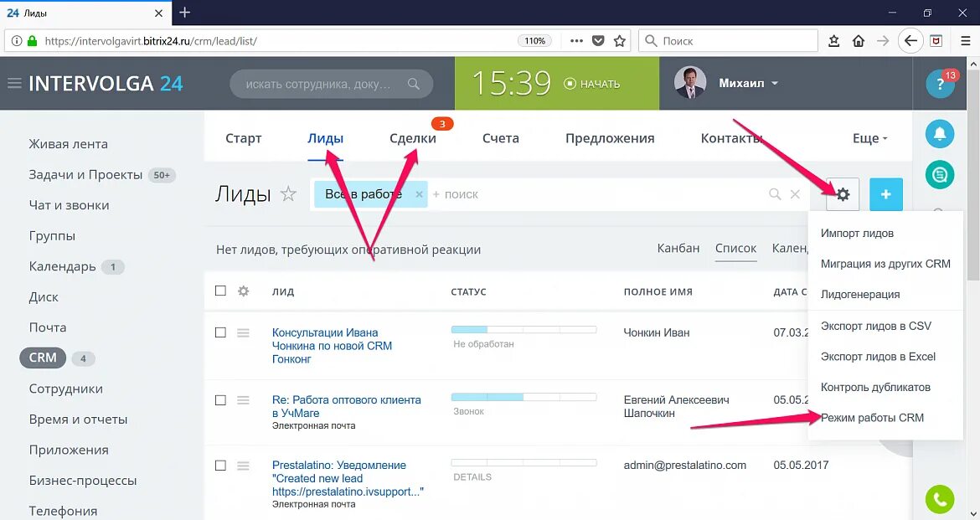Open the green chat messages icon
Image resolution: width=980 pixels, height=520 pixels.
(x=939, y=175)
